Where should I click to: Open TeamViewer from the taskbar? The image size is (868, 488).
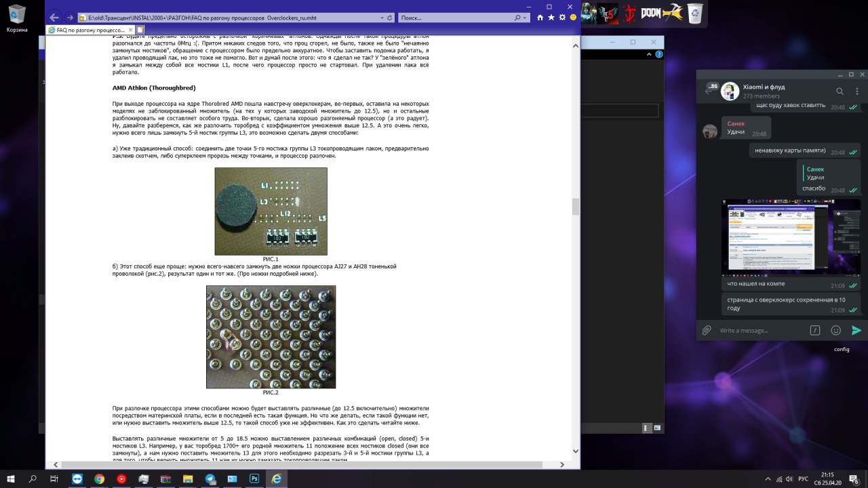click(77, 479)
